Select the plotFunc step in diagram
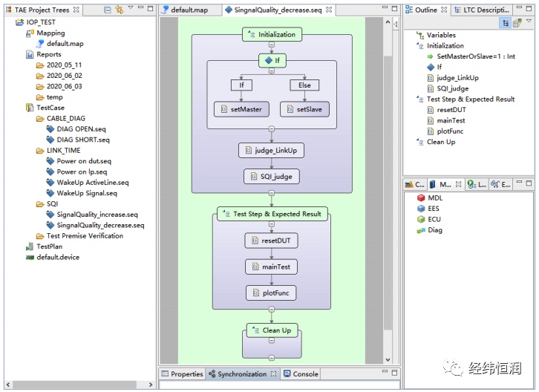The image size is (539, 392). coord(271,293)
